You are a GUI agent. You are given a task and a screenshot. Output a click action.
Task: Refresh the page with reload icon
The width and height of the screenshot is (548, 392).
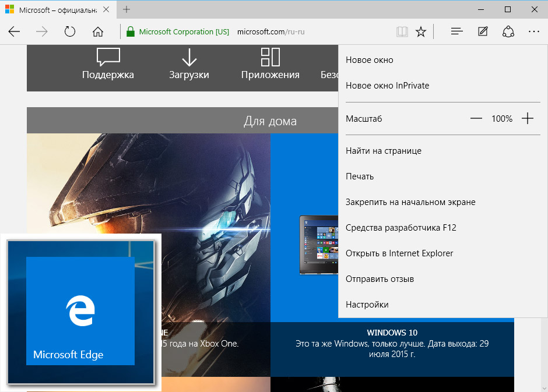70,32
